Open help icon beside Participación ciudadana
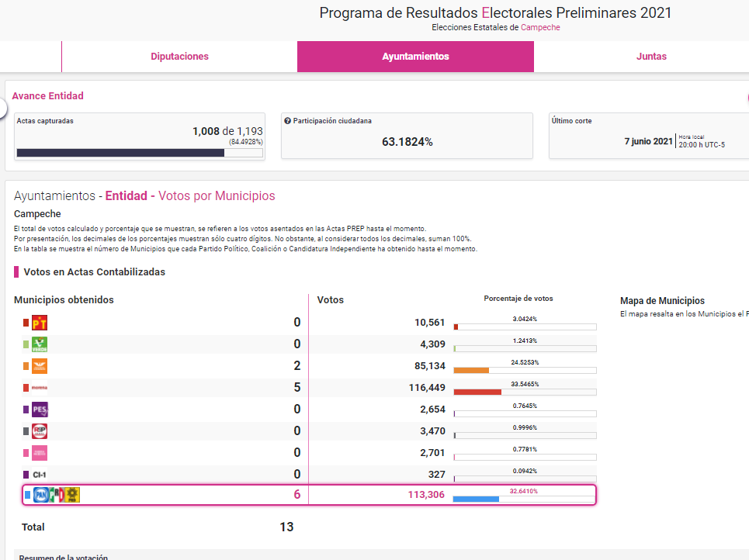 (287, 122)
